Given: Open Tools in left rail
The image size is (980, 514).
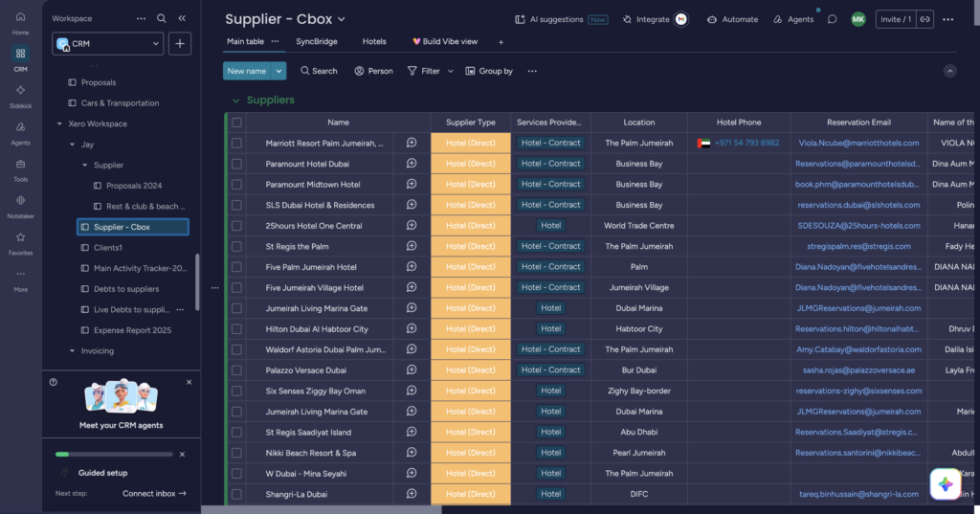Looking at the screenshot, I should pyautogui.click(x=20, y=170).
